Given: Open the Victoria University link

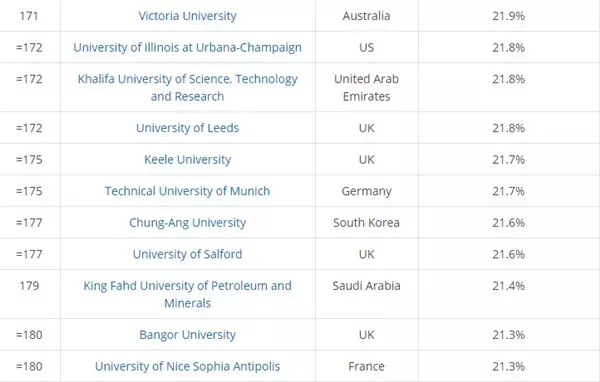Looking at the screenshot, I should [x=187, y=16].
